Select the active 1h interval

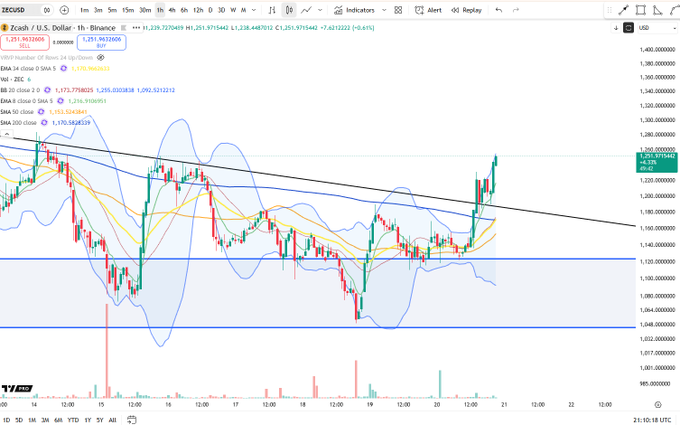pos(160,10)
